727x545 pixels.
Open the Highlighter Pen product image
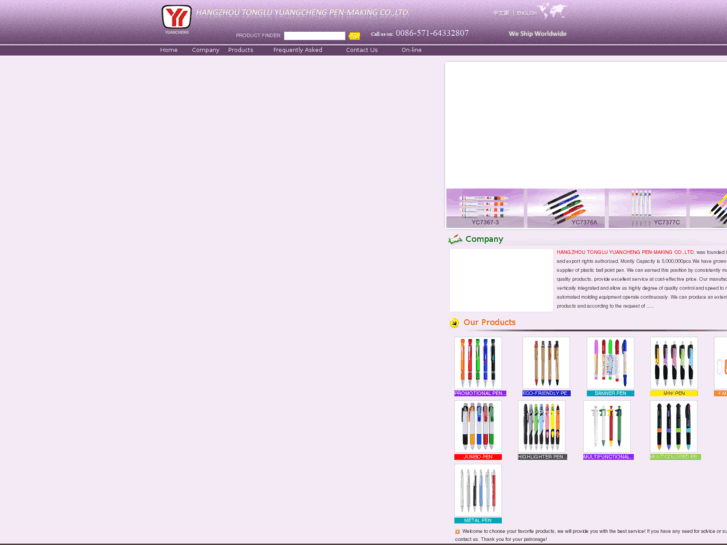pos(542,427)
